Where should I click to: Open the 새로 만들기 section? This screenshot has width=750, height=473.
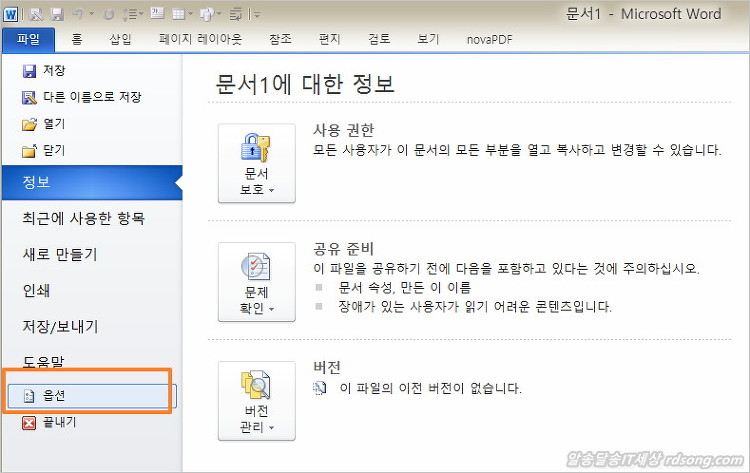click(x=60, y=254)
